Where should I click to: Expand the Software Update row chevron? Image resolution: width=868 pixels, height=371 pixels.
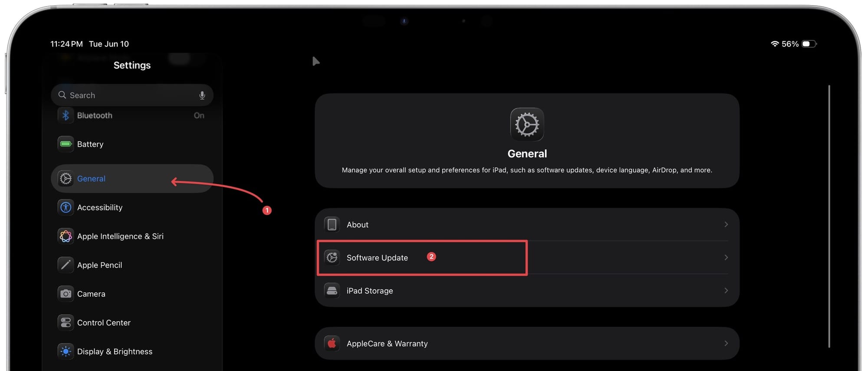coord(726,257)
